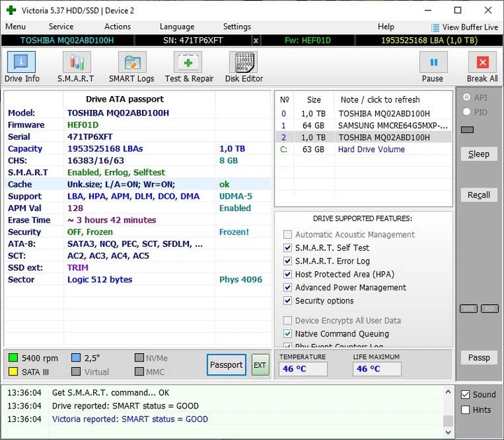This screenshot has width=504, height=440.
Task: Select the API radio button
Action: point(467,97)
